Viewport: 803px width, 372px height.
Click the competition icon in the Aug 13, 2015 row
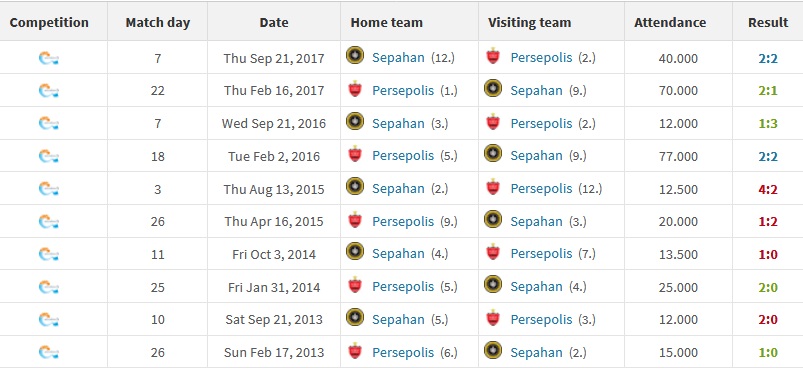point(49,189)
